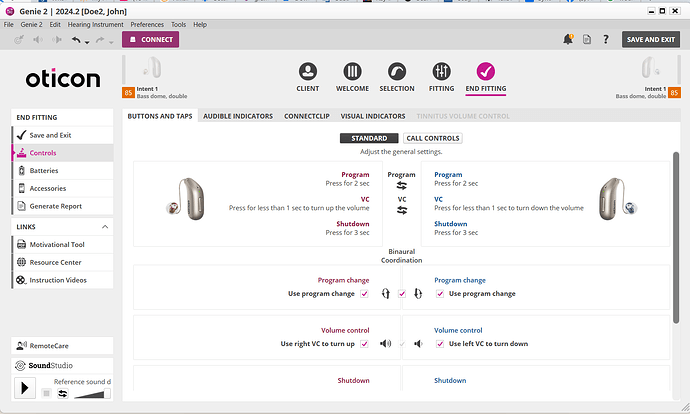690x414 pixels.
Task: Click the right hearing aid thumbnail in header
Action: 153,68
